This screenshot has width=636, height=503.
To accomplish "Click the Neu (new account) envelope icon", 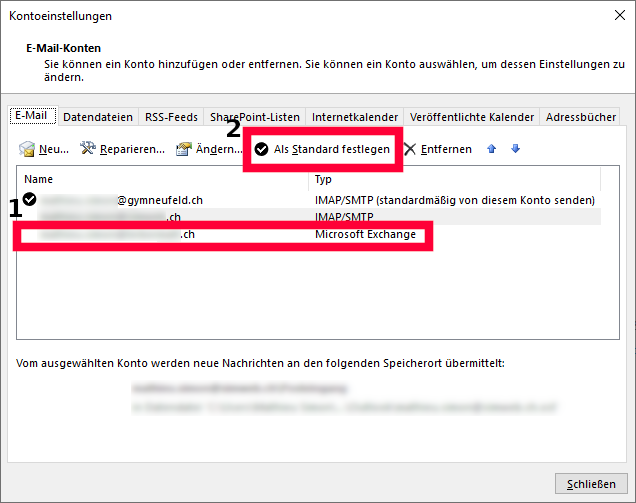I will [x=27, y=149].
